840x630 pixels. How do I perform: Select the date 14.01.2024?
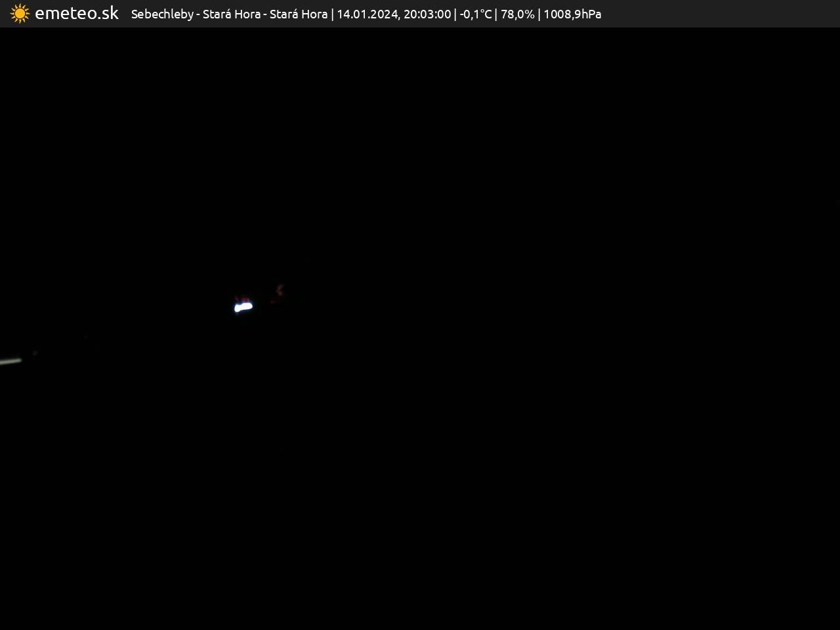[366, 14]
